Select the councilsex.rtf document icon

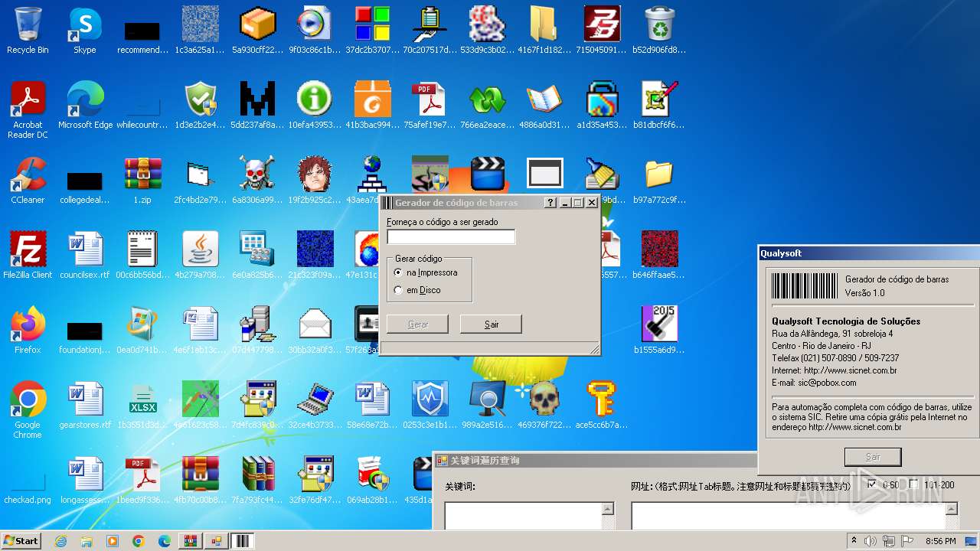[85, 256]
